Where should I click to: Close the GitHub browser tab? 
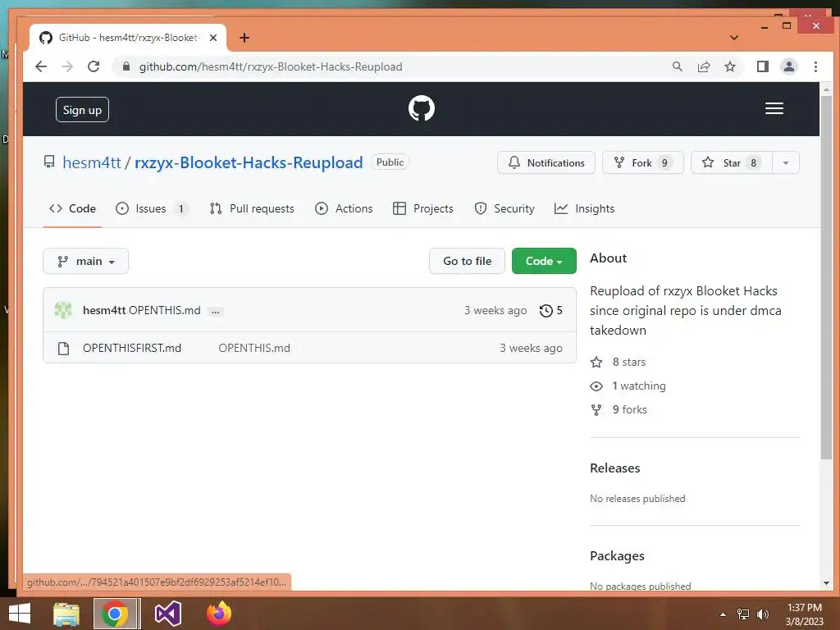[x=213, y=38]
